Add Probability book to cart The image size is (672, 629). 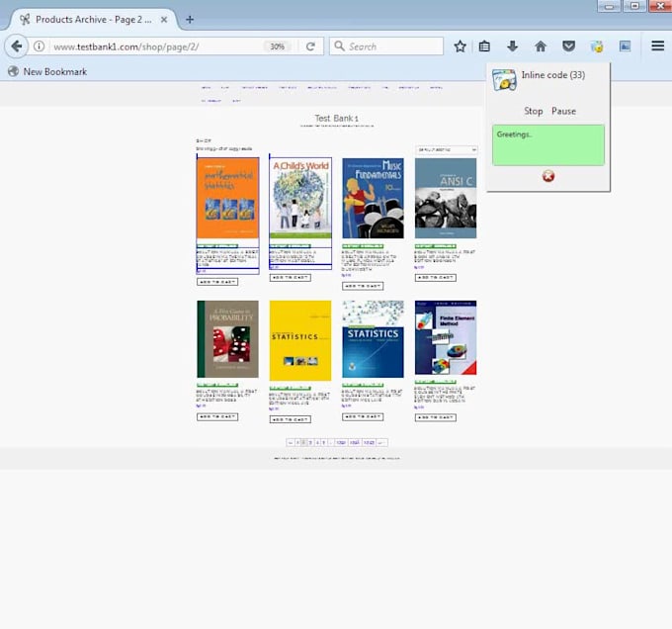217,416
